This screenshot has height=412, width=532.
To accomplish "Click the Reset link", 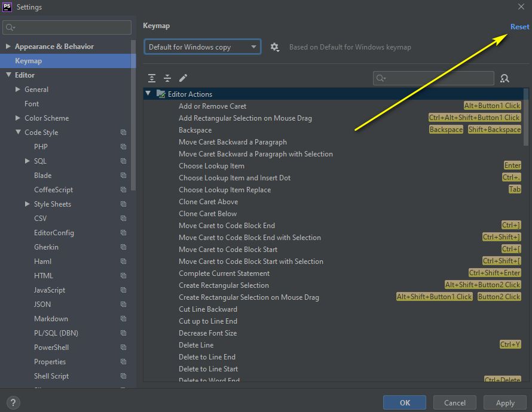I will coord(519,27).
